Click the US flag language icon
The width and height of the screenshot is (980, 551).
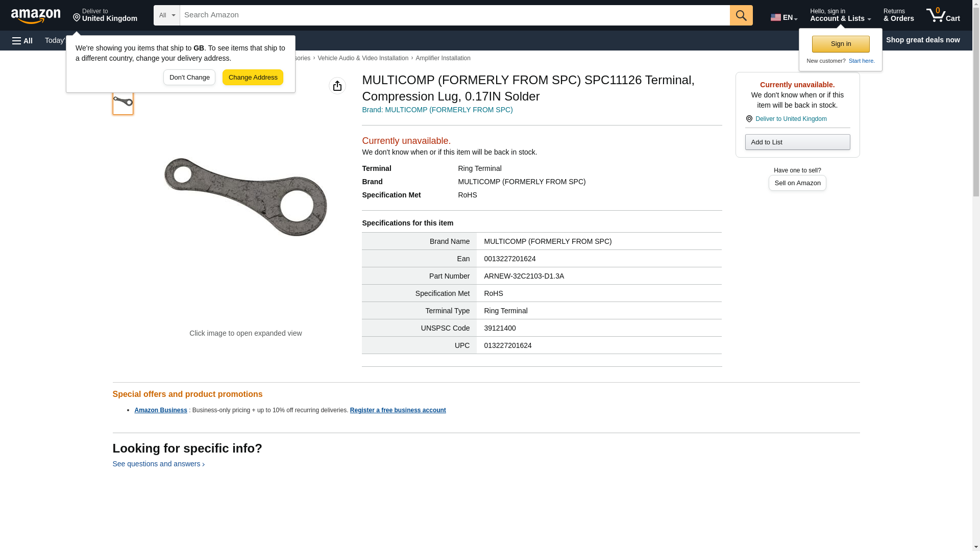point(775,17)
